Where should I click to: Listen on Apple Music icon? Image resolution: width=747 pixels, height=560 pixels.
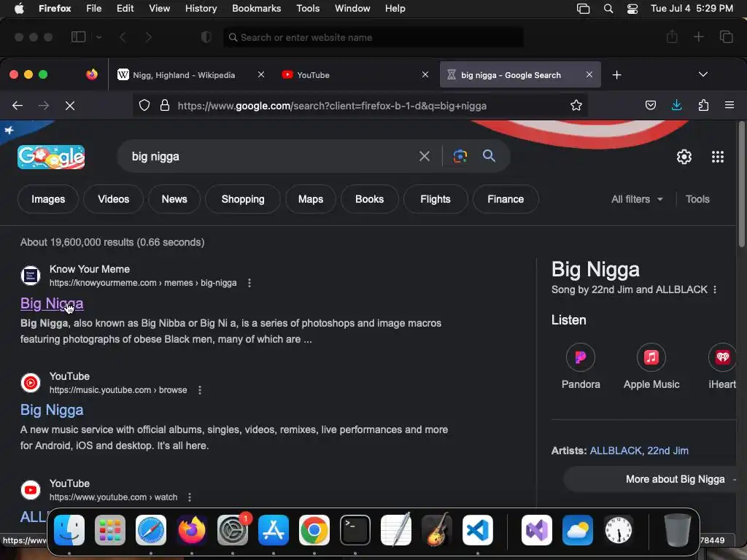click(651, 357)
